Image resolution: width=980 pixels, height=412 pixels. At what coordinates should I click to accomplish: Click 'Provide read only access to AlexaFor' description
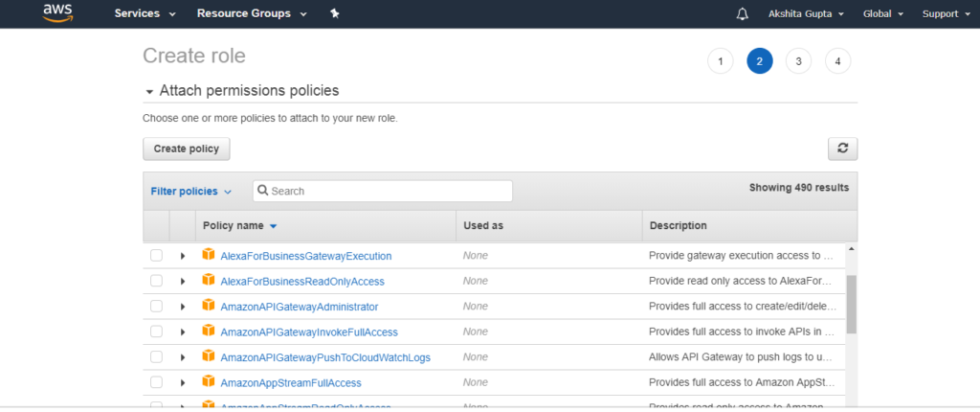pyautogui.click(x=742, y=282)
